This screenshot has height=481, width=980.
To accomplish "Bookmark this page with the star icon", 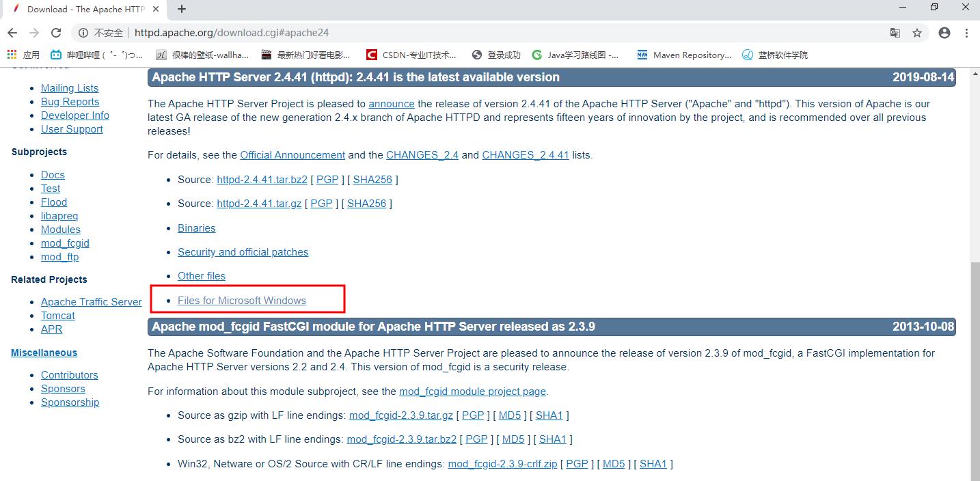I will coord(917,33).
